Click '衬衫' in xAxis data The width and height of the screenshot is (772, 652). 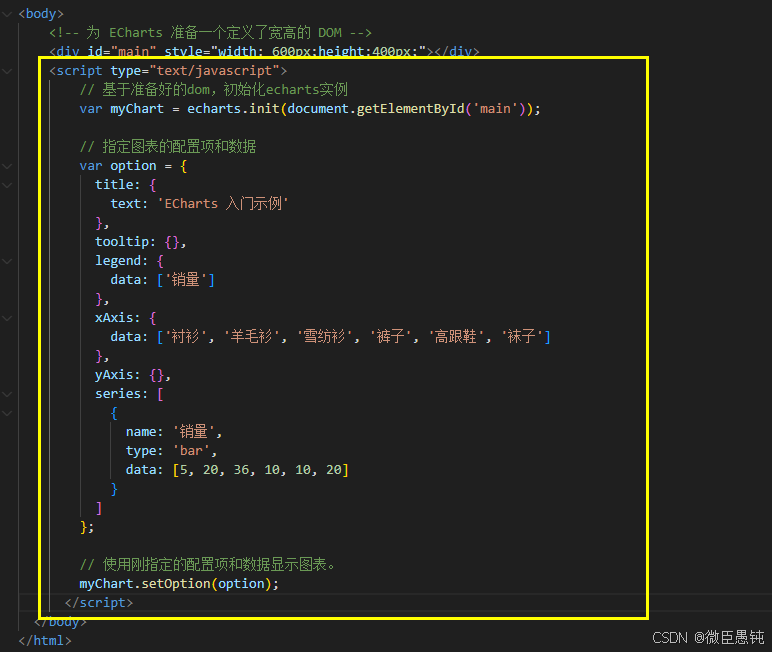pos(186,337)
